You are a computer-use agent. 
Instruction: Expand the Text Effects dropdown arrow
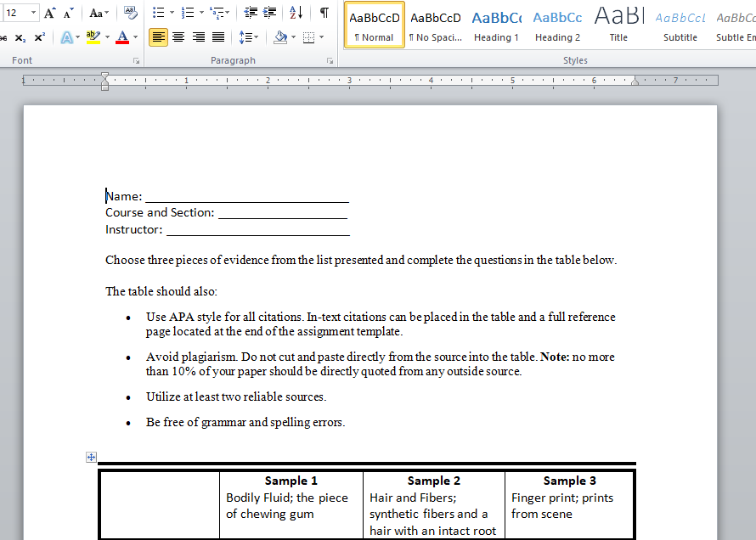[x=77, y=37]
